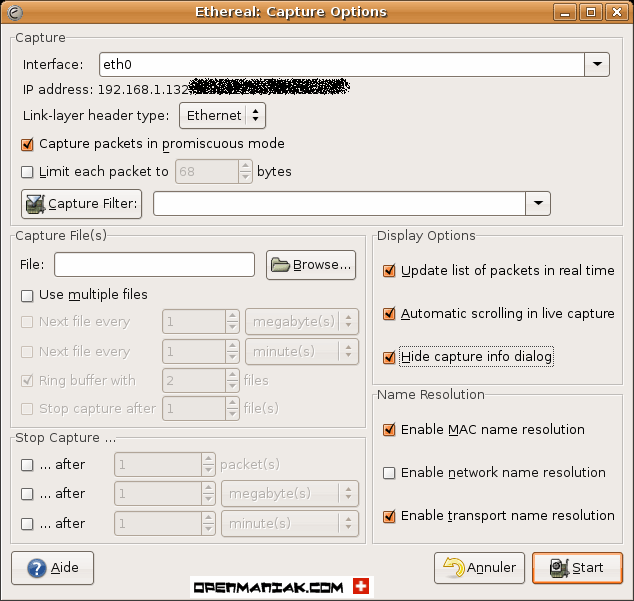Screen dimensions: 634x601
Task: Maximize the Capture Options window
Action: pos(591,12)
